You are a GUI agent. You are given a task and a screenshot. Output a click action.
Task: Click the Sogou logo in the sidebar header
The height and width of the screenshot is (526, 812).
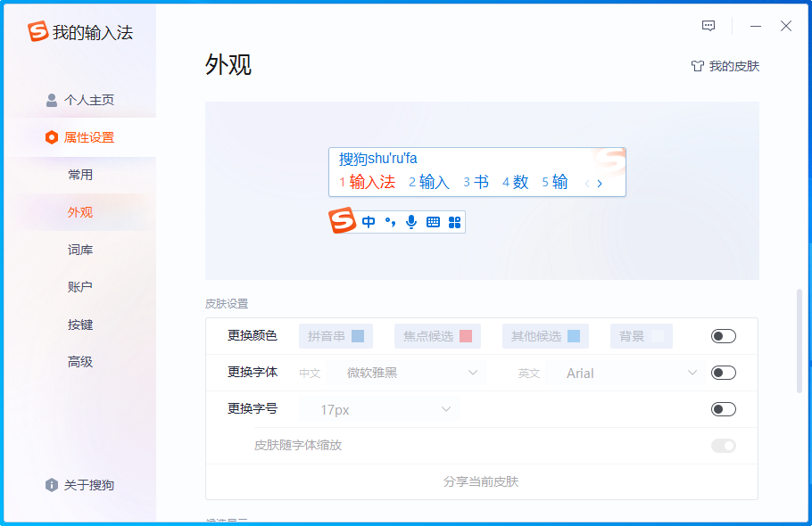(37, 31)
